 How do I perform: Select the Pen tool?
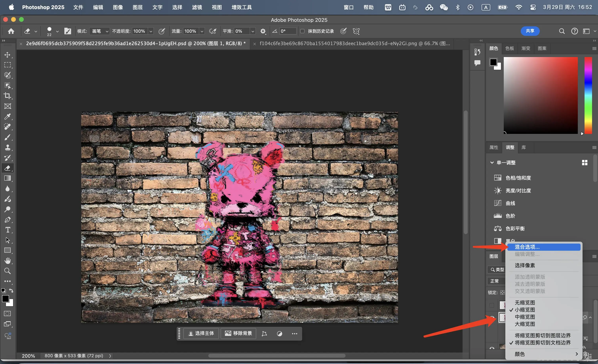pyautogui.click(x=8, y=220)
